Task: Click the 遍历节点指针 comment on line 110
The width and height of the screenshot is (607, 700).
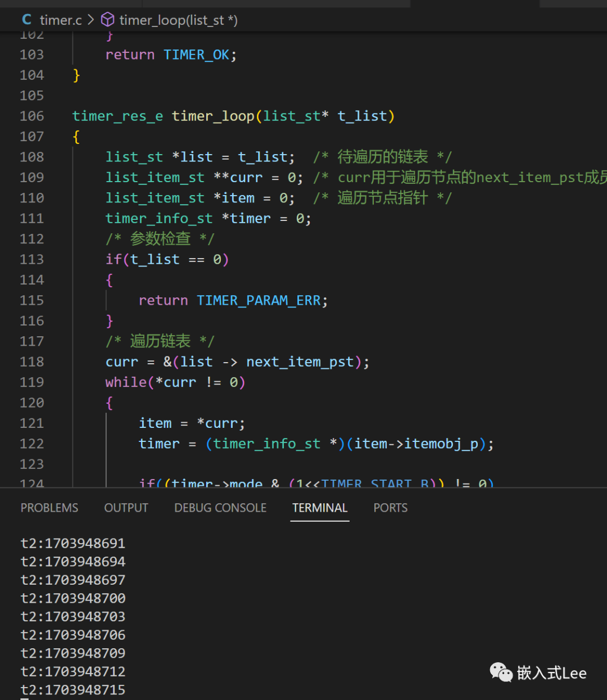Action: (x=382, y=198)
